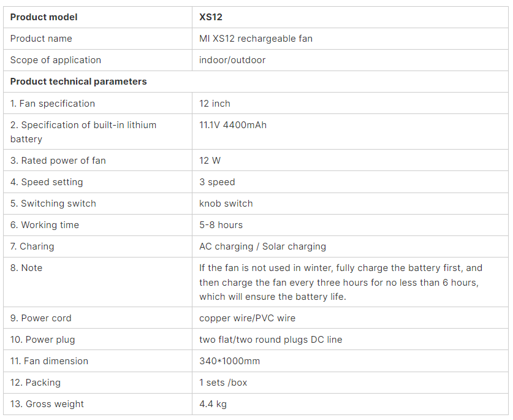The width and height of the screenshot is (513, 420).
Task: Click 'MI XS12 rechargeable fan' product name
Action: [x=256, y=39]
